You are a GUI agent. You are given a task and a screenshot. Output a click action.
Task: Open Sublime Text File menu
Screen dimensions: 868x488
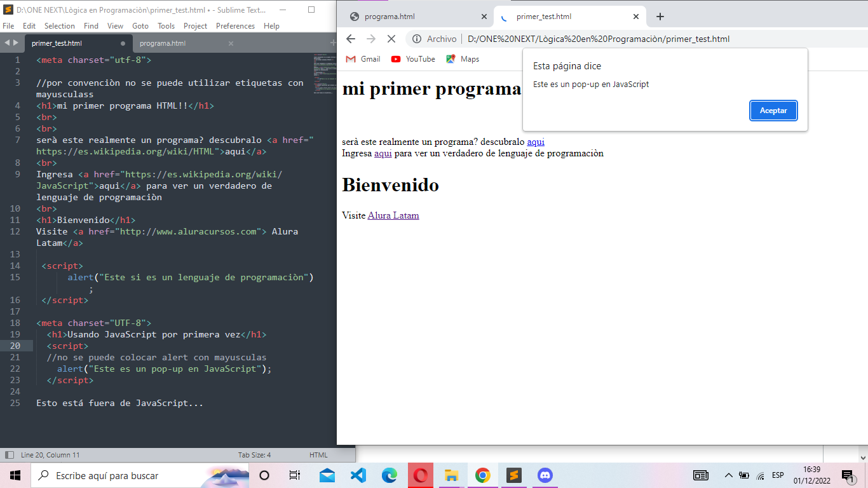[8, 26]
